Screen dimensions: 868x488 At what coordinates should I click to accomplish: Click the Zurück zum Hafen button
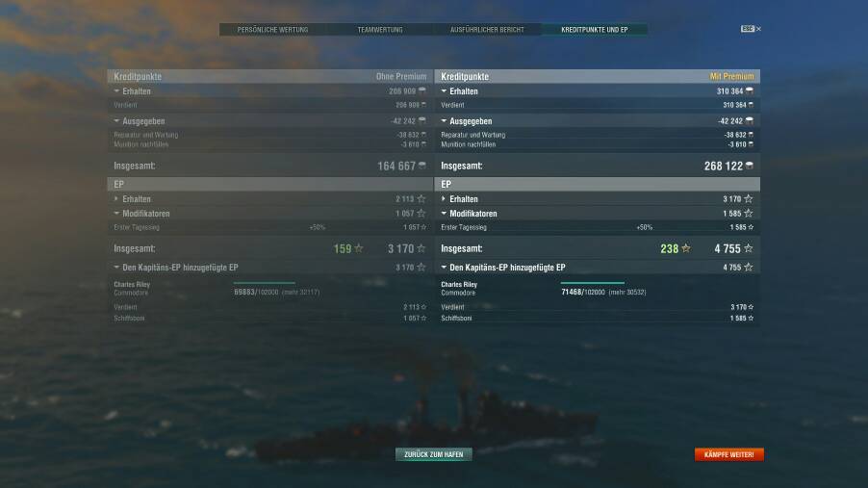[x=433, y=454]
